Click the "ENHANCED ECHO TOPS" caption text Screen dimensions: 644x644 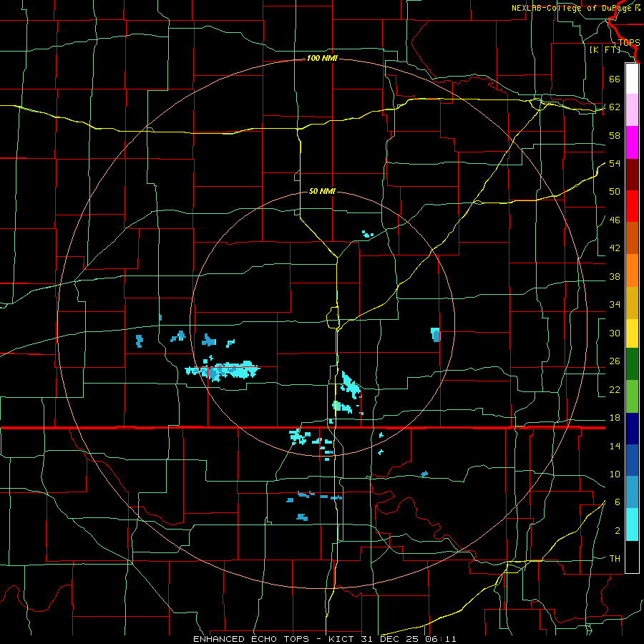251,639
